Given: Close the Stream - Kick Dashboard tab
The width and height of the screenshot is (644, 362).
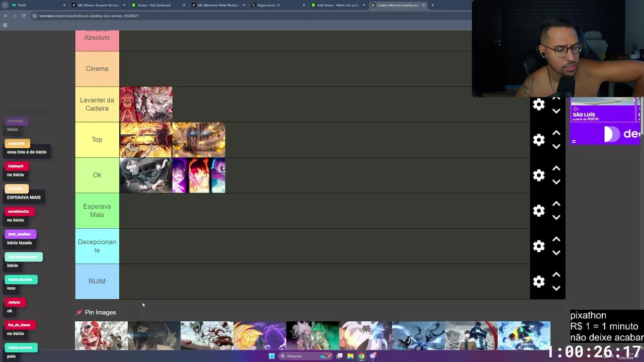Looking at the screenshot, I should [x=184, y=5].
